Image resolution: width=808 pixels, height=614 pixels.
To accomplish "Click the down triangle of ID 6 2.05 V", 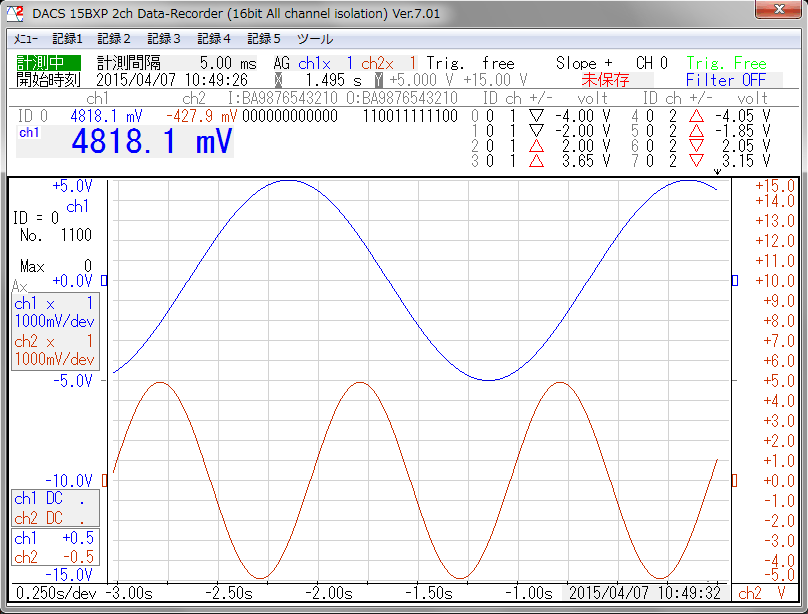I will point(696,146).
